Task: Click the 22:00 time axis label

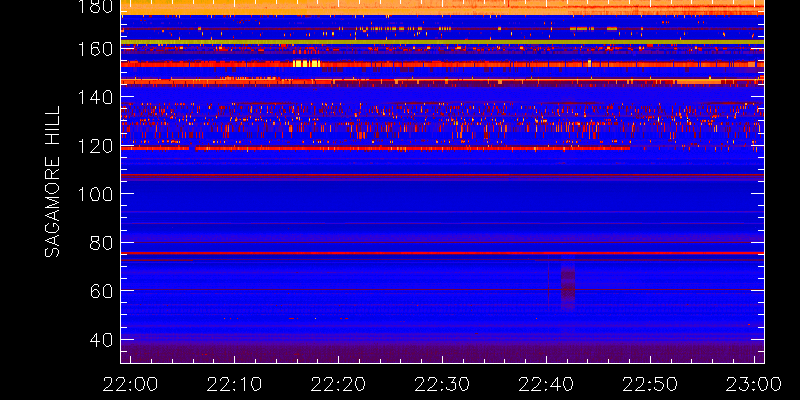Action: 130,383
